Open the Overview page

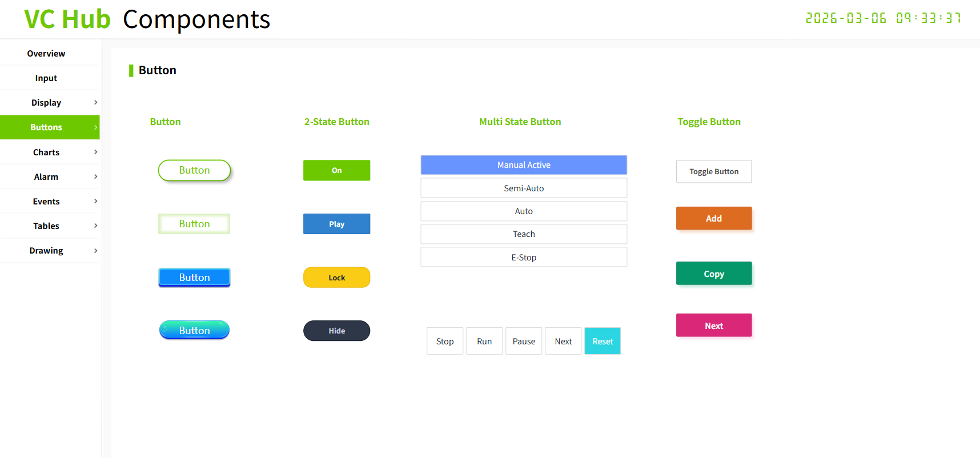46,54
